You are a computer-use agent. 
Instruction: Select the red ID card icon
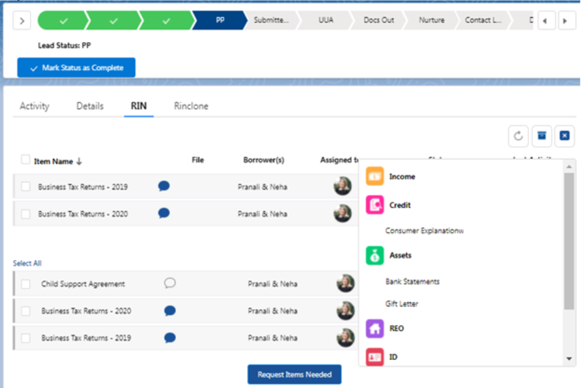tap(375, 357)
